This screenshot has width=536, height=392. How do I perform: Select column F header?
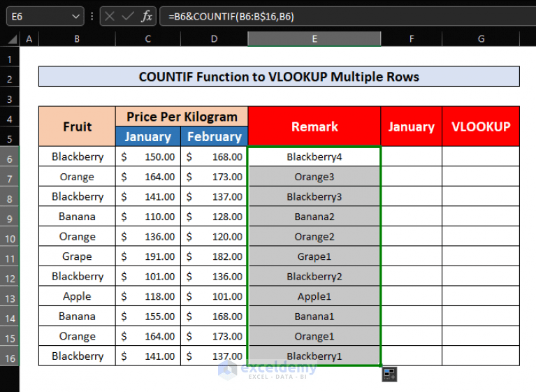click(x=411, y=39)
